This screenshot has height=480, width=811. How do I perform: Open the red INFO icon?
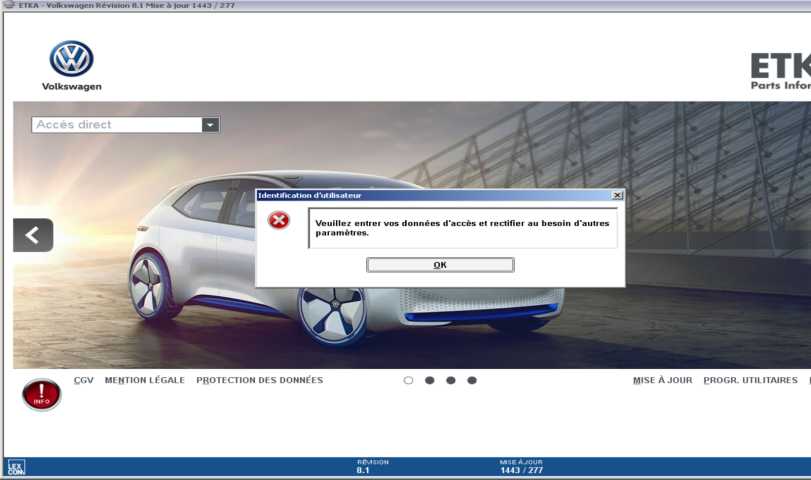42,395
